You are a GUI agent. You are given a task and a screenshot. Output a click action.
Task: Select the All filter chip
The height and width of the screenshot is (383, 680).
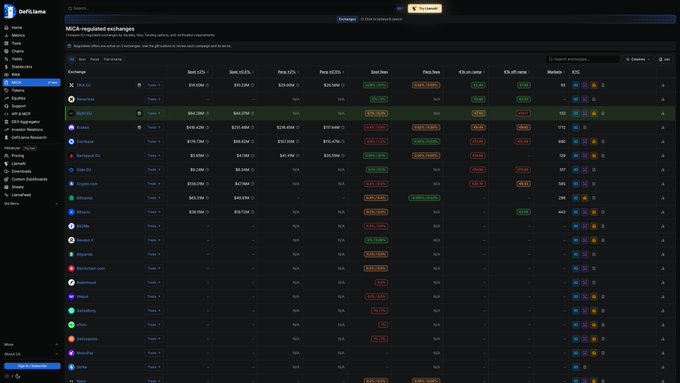point(72,59)
